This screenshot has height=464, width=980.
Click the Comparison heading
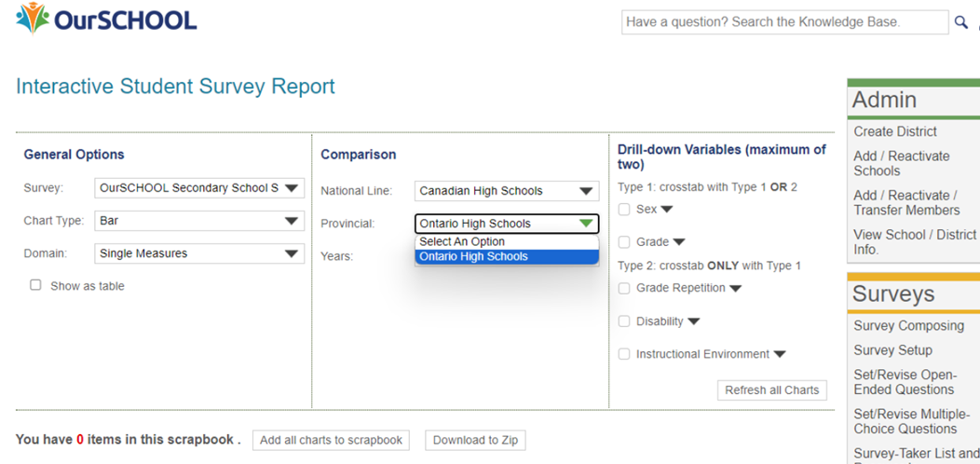click(358, 155)
